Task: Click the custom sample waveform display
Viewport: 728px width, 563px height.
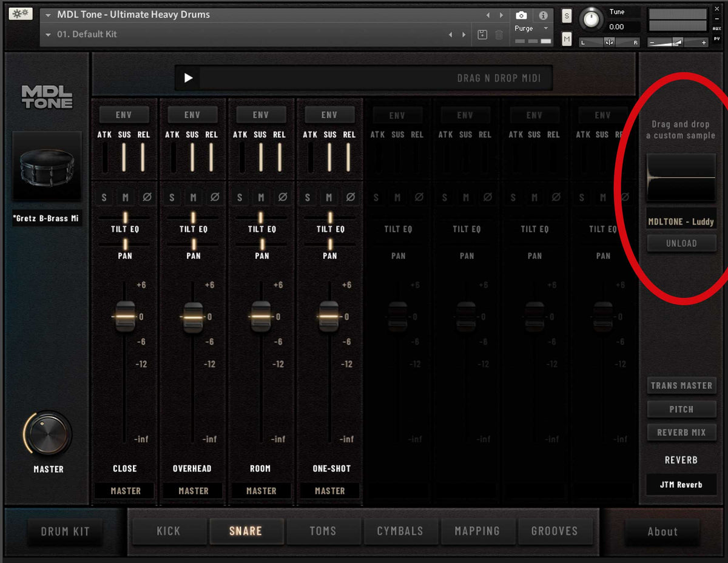Action: pyautogui.click(x=681, y=177)
